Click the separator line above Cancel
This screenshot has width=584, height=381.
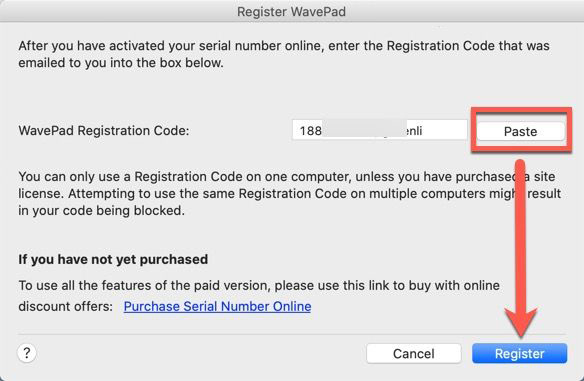click(292, 334)
